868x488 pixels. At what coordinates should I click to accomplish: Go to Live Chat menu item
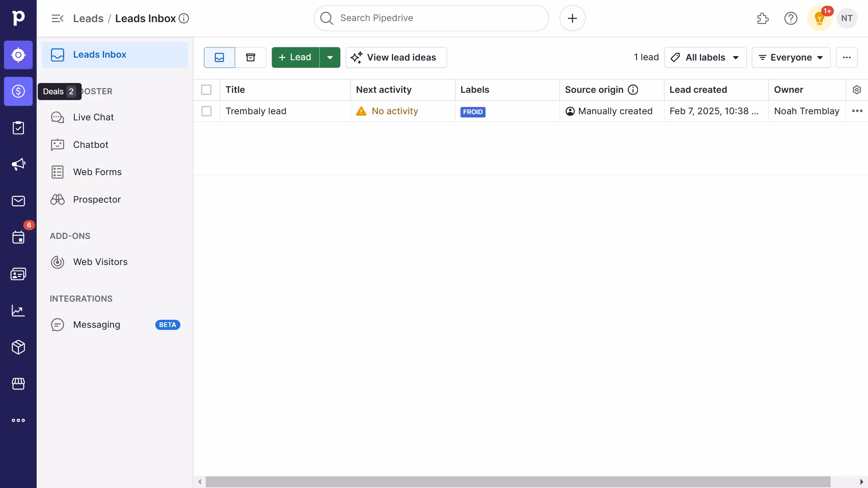point(93,117)
